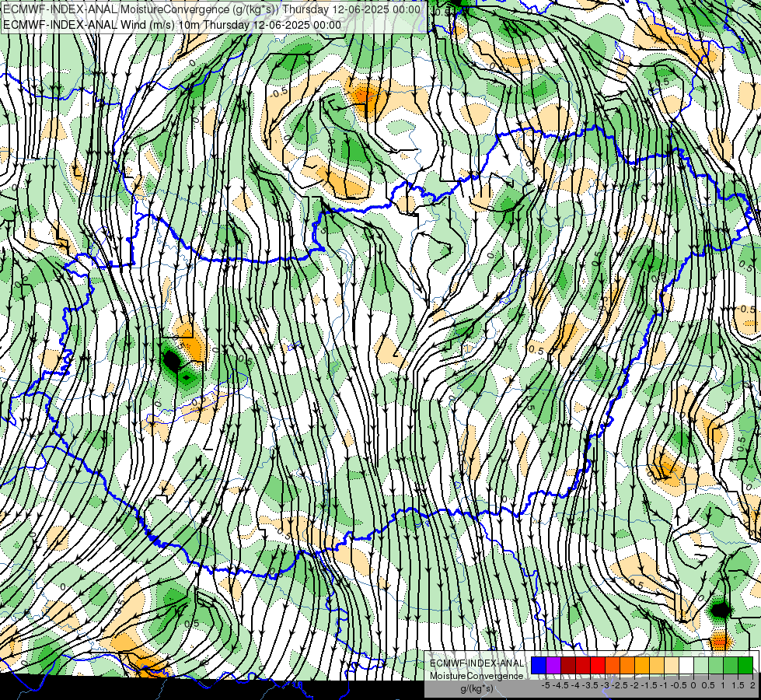
Task: Click the legend tick label -2
Action: 634,685
